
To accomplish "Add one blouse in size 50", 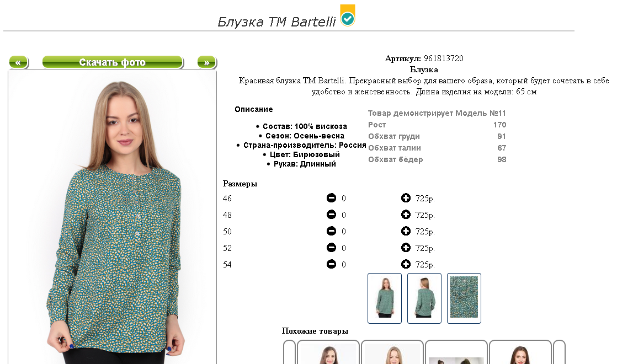I will coord(406,231).
